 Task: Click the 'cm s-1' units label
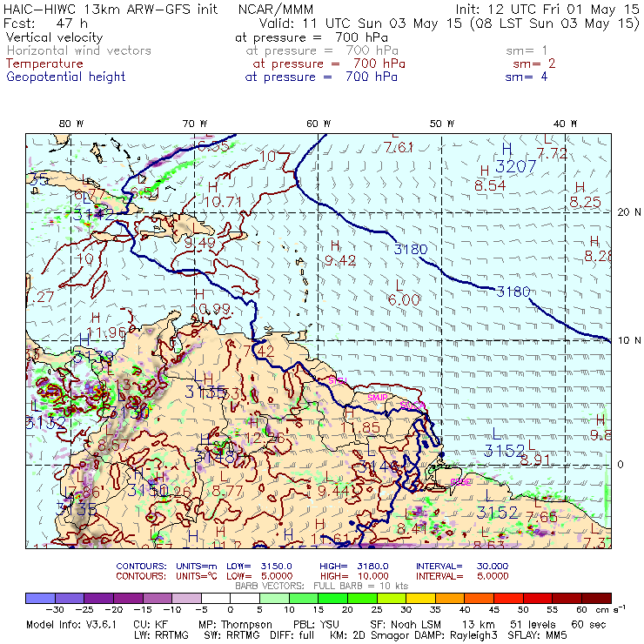pos(611,608)
